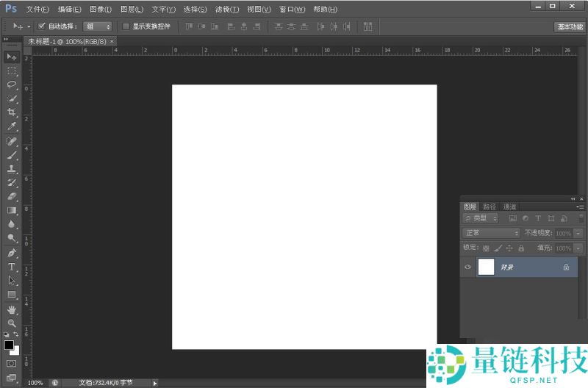Select the Pen tool
This screenshot has width=588, height=388.
click(12, 253)
